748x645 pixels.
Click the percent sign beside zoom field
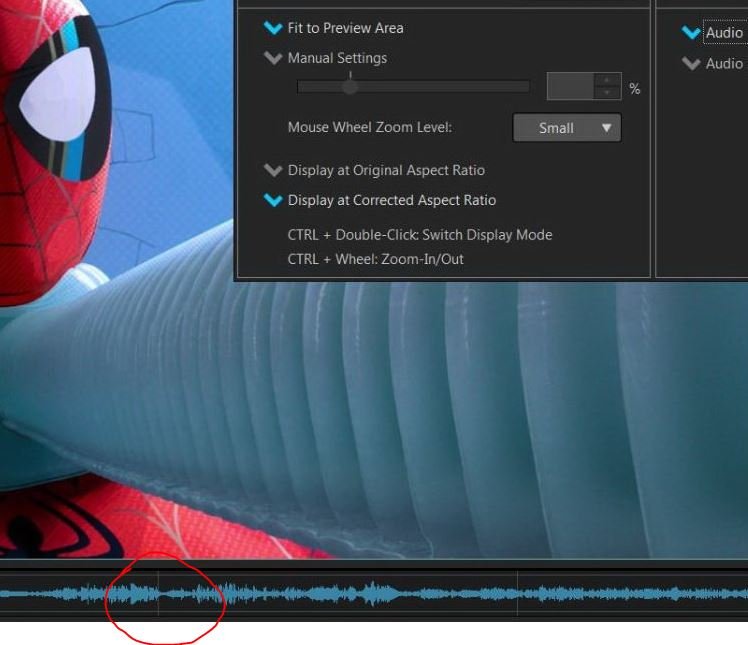coord(634,89)
